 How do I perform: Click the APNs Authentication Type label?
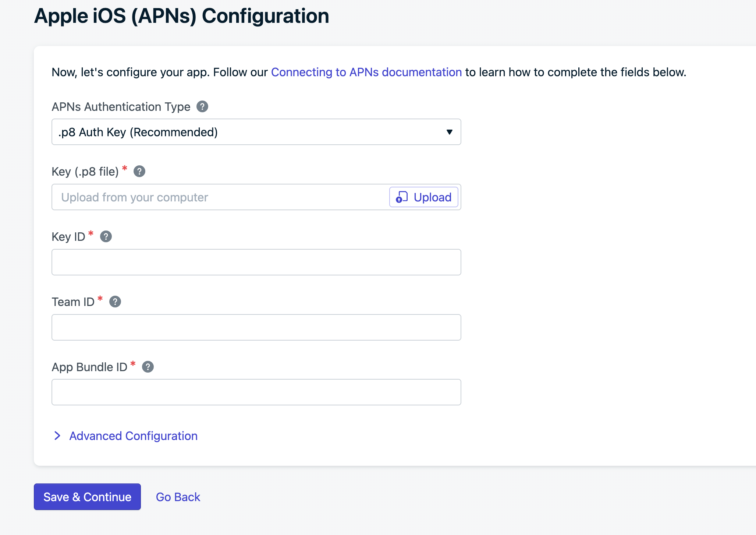point(121,107)
